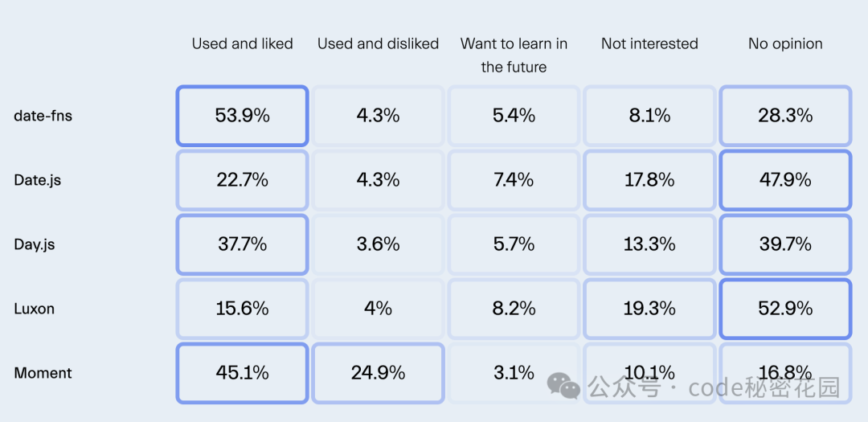The width and height of the screenshot is (868, 422).
Task: Click the Moment Used and liked 45.1% cell
Action: (242, 373)
